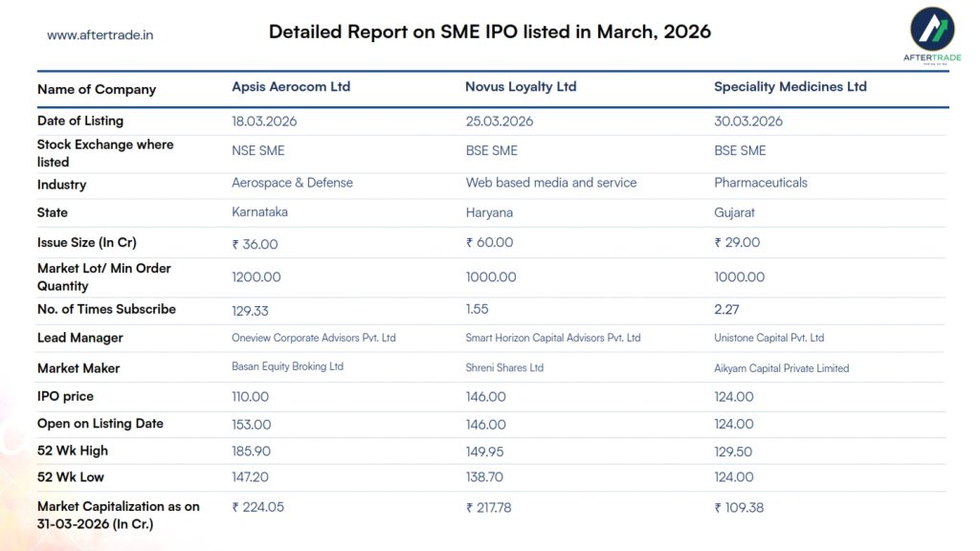Select the Novus Loyalty Ltd column header
The image size is (980, 551).
point(521,87)
